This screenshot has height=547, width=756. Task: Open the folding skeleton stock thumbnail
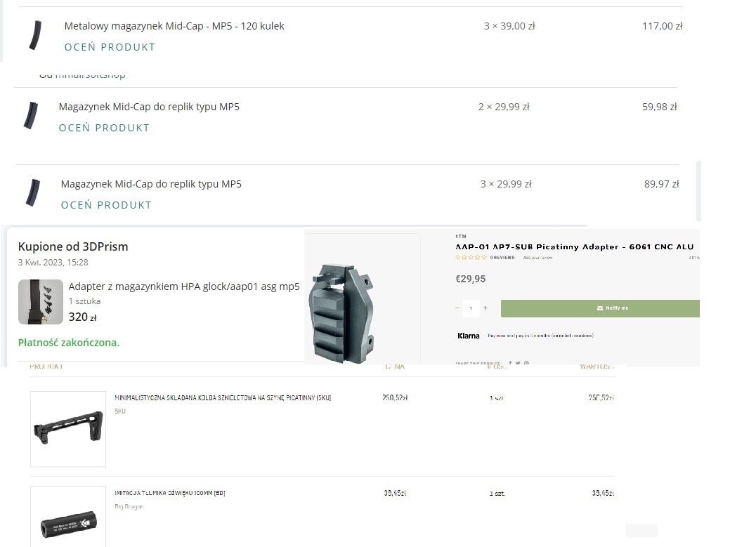(67, 429)
